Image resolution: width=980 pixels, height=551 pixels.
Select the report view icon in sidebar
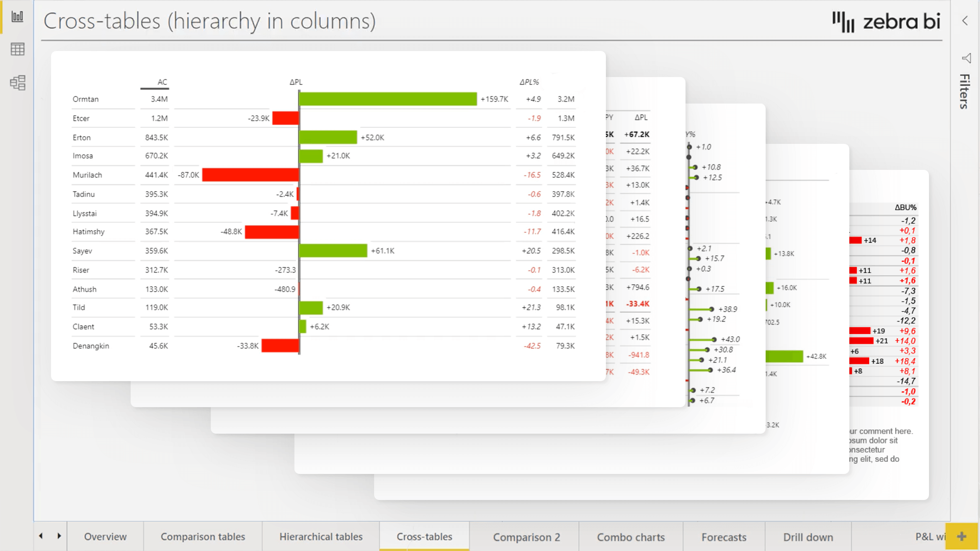(17, 16)
